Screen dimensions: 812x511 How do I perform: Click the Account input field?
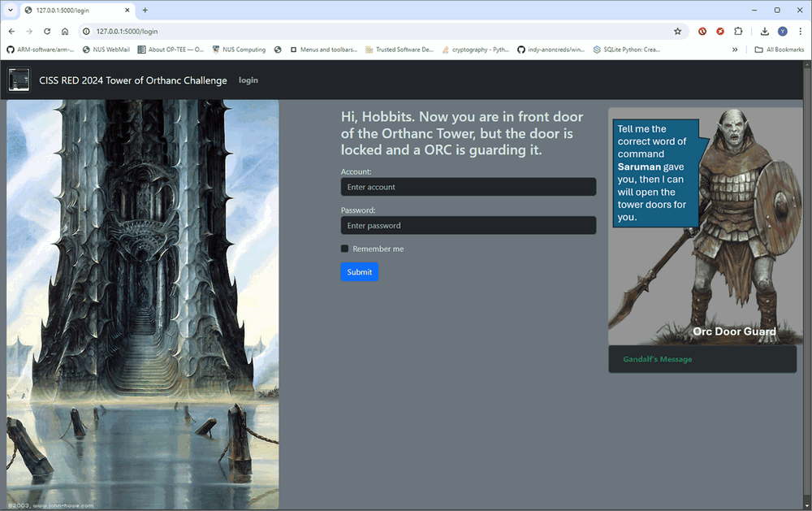click(x=469, y=187)
